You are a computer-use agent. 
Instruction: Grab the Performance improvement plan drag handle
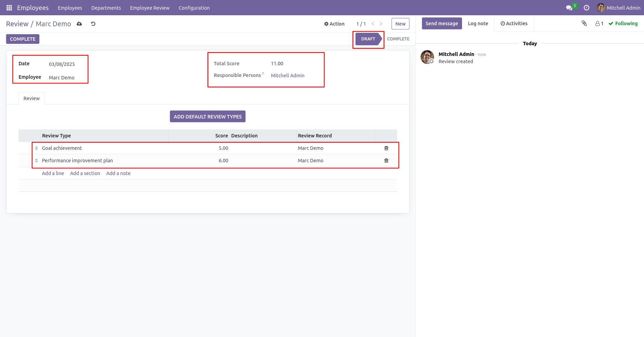coord(36,161)
